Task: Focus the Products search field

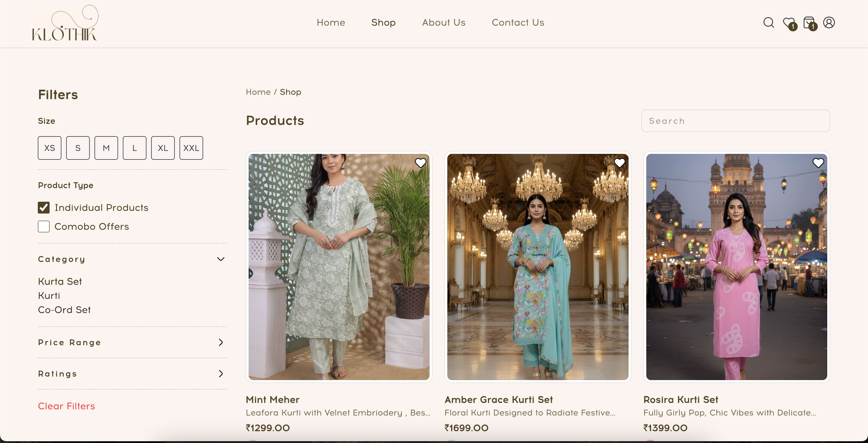Action: [735, 121]
